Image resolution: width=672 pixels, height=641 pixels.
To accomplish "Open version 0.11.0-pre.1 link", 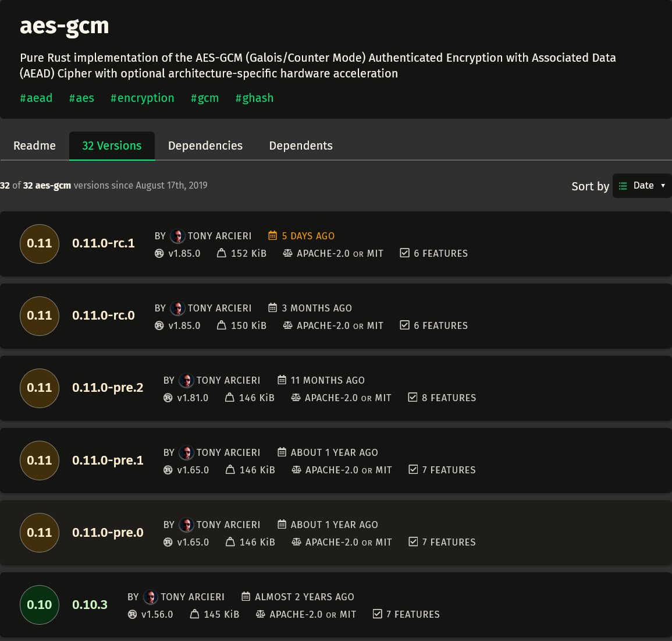I will point(108,460).
